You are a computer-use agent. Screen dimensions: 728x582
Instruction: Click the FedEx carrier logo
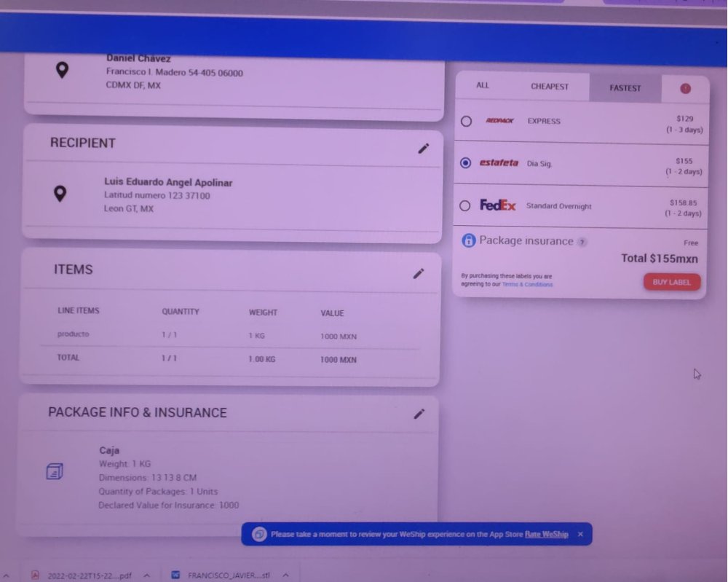pos(497,205)
